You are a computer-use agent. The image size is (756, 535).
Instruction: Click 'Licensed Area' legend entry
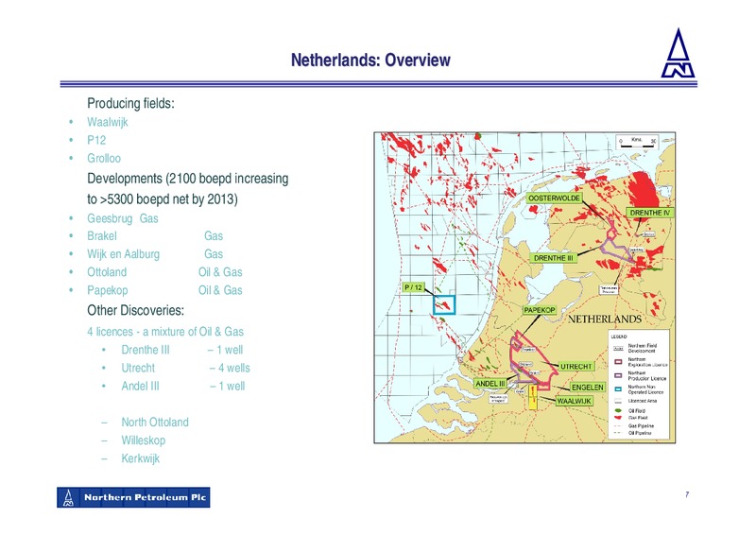click(635, 401)
